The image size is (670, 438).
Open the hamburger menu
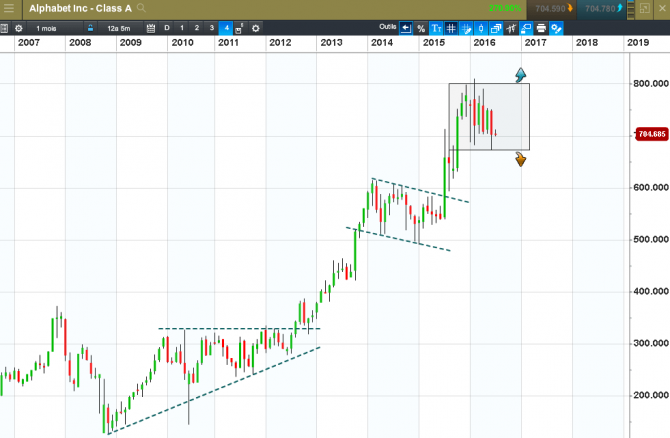click(x=9, y=8)
